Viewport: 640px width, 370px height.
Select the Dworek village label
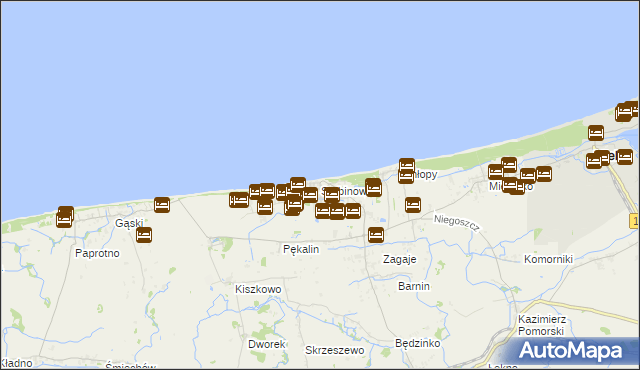[267, 344]
